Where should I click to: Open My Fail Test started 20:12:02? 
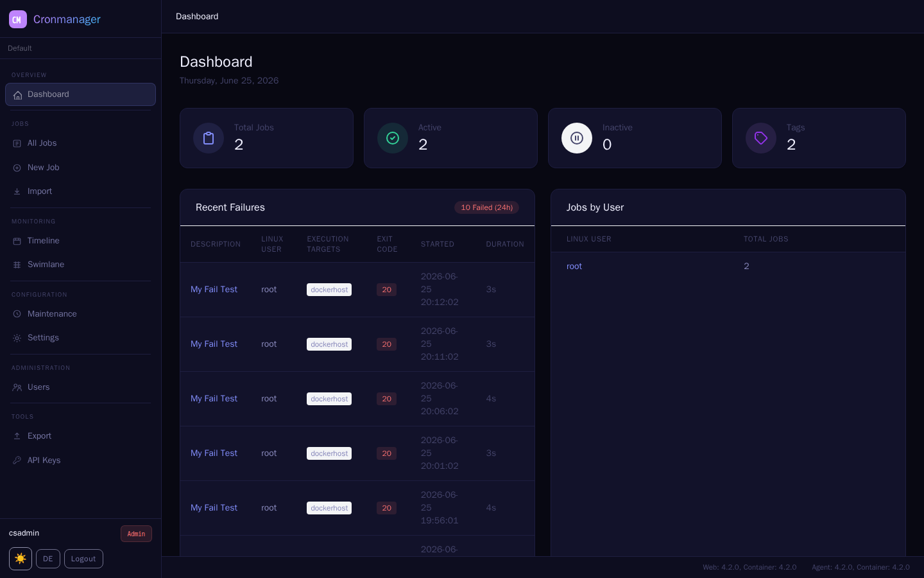(x=214, y=290)
